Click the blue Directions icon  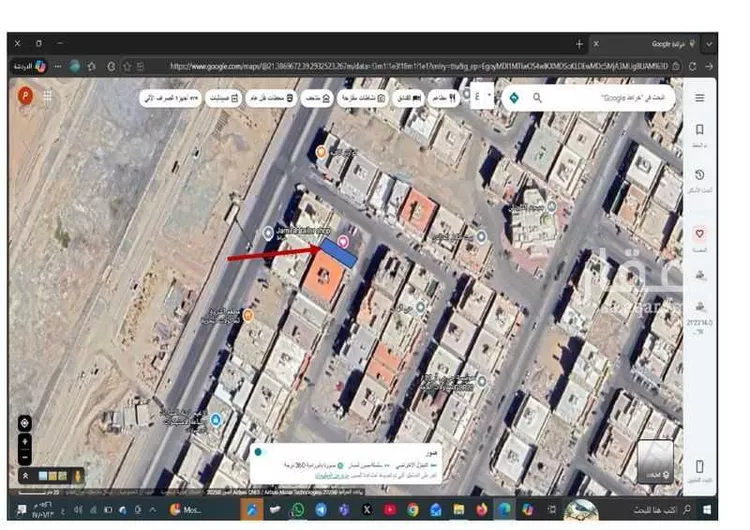pos(514,98)
